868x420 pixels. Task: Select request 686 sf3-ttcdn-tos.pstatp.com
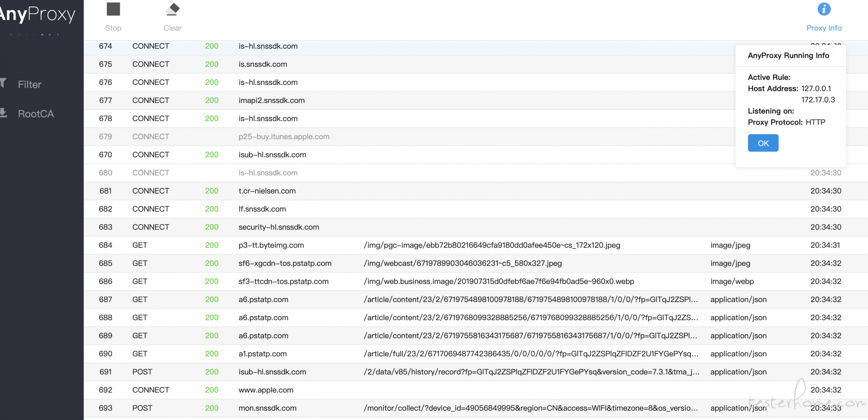(476, 281)
